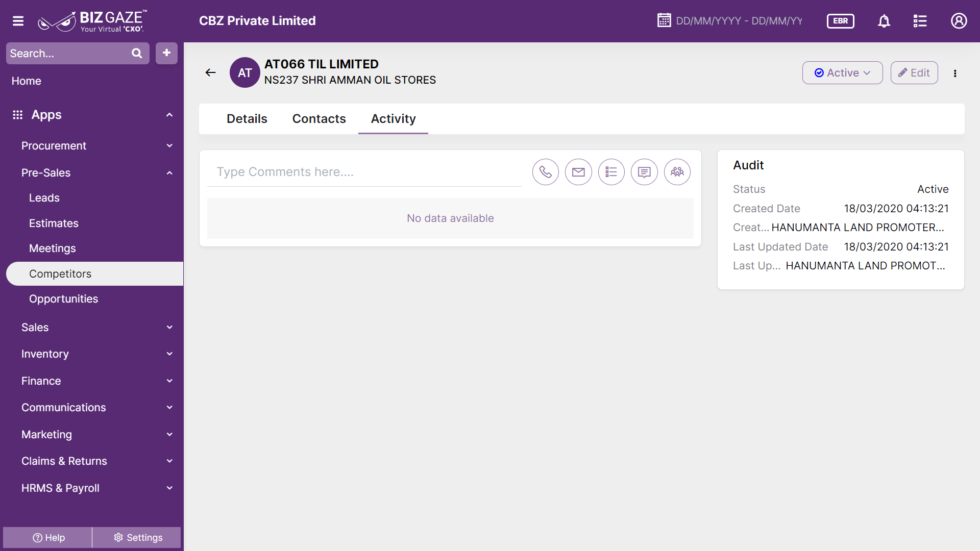Click the Audit panel heading

748,165
